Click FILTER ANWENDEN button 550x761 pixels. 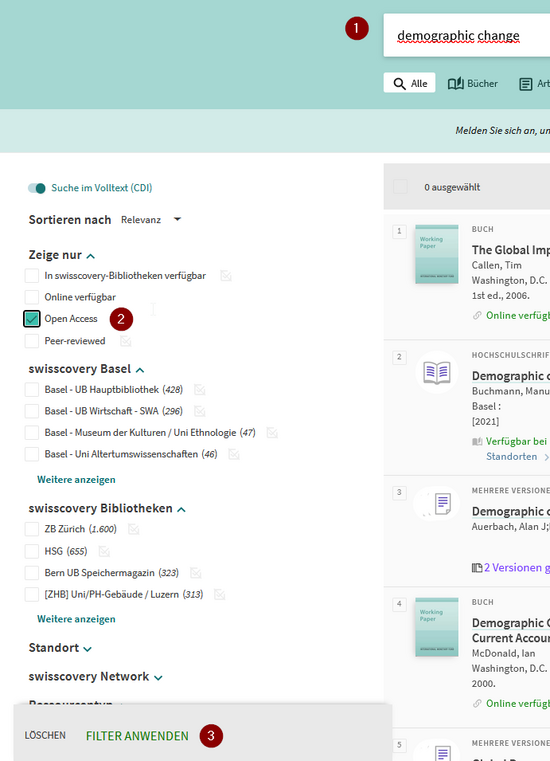click(137, 736)
